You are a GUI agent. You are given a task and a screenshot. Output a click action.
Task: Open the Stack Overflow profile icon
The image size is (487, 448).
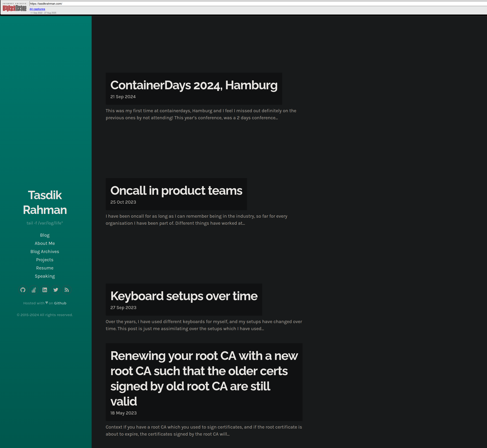(x=34, y=290)
